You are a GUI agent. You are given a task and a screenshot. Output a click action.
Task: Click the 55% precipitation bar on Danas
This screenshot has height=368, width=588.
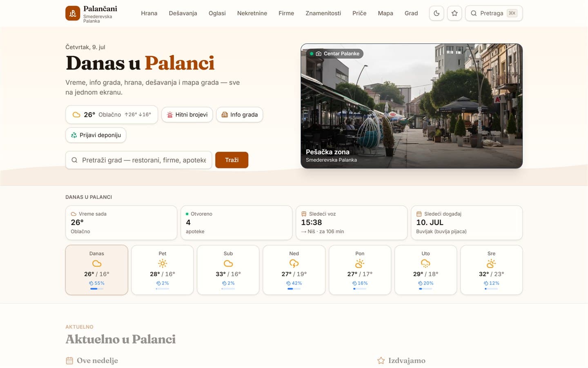pyautogui.click(x=97, y=289)
